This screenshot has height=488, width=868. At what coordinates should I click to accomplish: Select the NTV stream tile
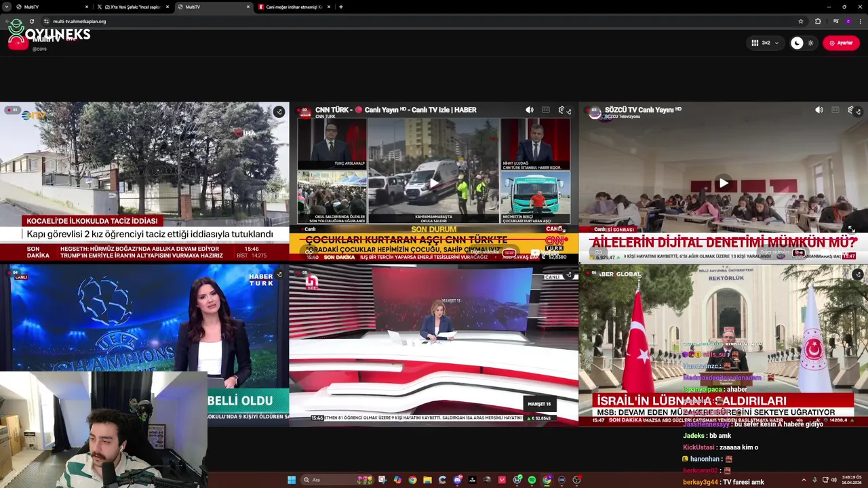point(144,183)
